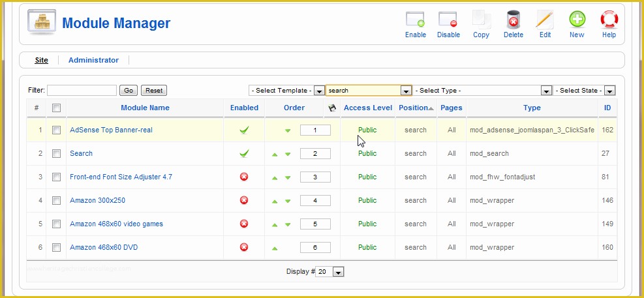The height and width of the screenshot is (298, 644).
Task: Check the Amazon 468x60 DVD row checkbox
Action: (x=56, y=247)
